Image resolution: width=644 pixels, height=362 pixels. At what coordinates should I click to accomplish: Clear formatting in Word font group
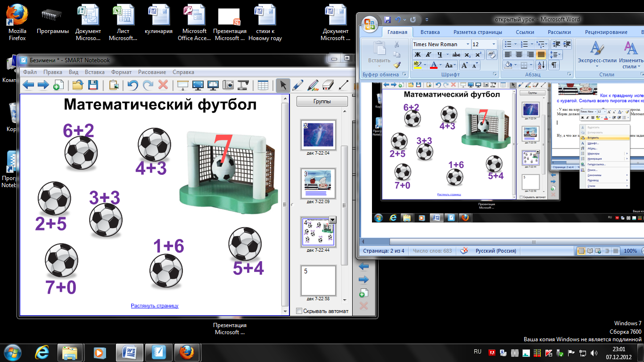coord(492,55)
